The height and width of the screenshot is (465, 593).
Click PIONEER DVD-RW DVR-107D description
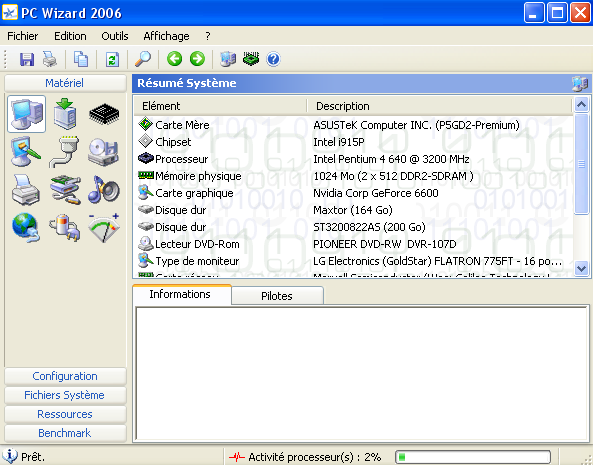click(385, 244)
